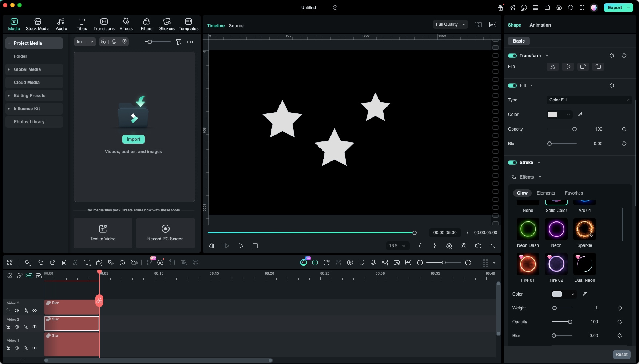Image resolution: width=639 pixels, height=364 pixels.
Task: Open the Full Quality dropdown
Action: 450,24
